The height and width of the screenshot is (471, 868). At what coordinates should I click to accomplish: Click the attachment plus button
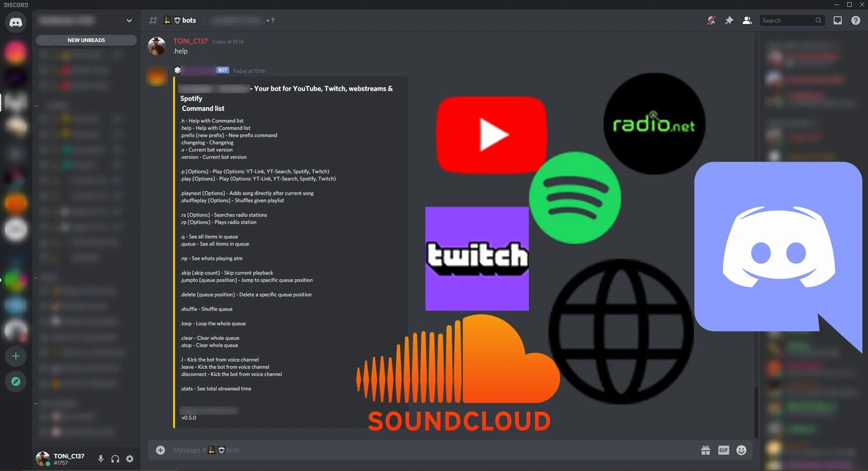click(160, 450)
